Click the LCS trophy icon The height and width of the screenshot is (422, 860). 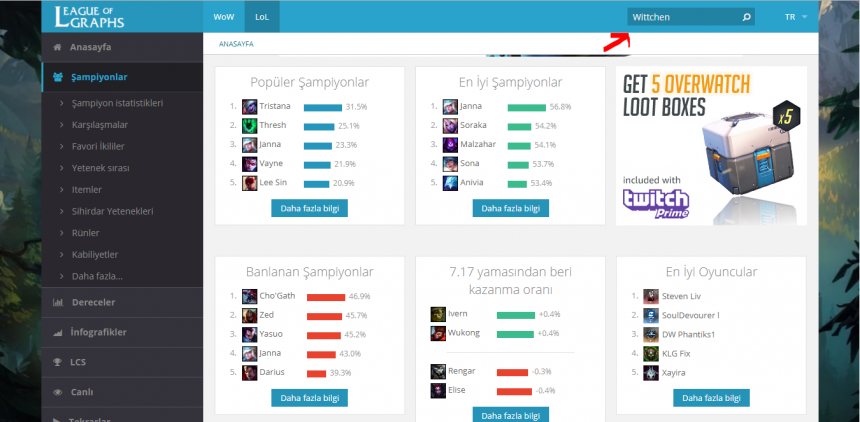click(57, 362)
